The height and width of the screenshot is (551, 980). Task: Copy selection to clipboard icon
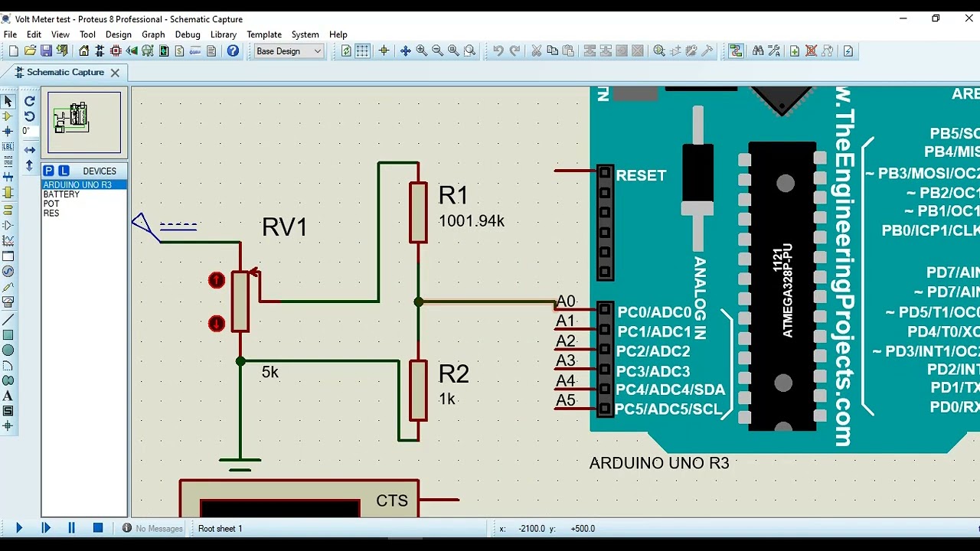coord(552,51)
